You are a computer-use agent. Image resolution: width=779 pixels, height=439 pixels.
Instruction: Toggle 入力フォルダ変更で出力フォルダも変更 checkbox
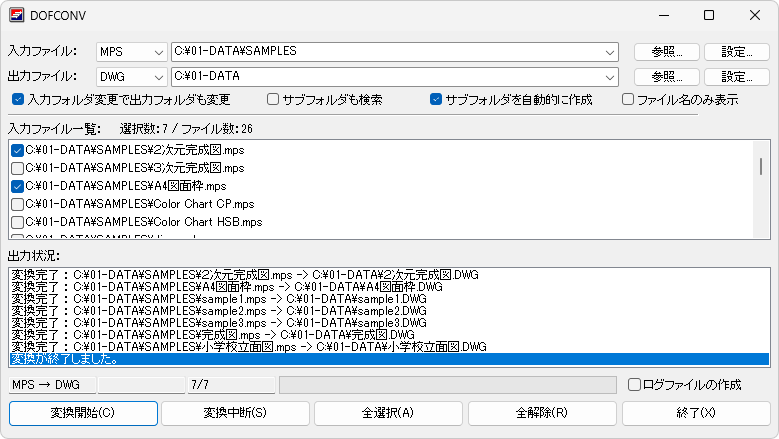tap(18, 99)
